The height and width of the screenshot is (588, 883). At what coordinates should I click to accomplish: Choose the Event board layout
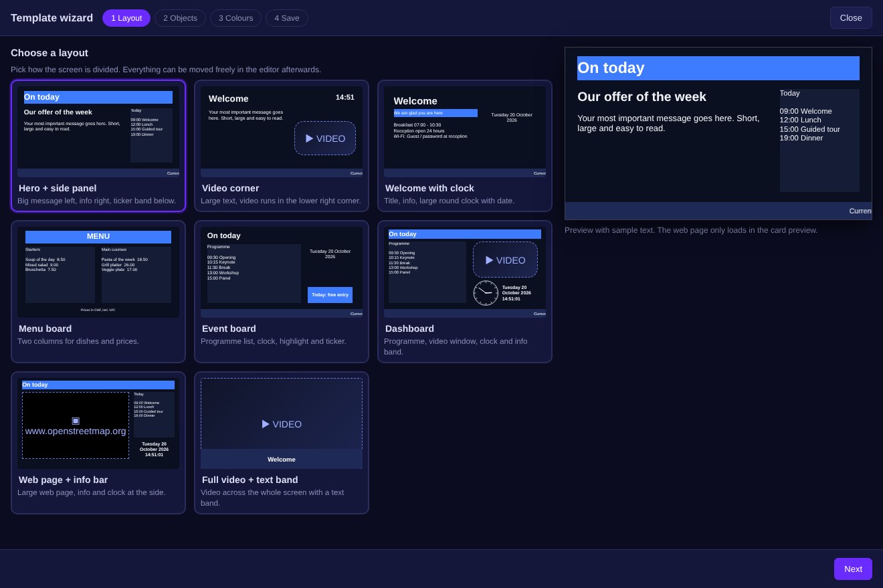[282, 292]
